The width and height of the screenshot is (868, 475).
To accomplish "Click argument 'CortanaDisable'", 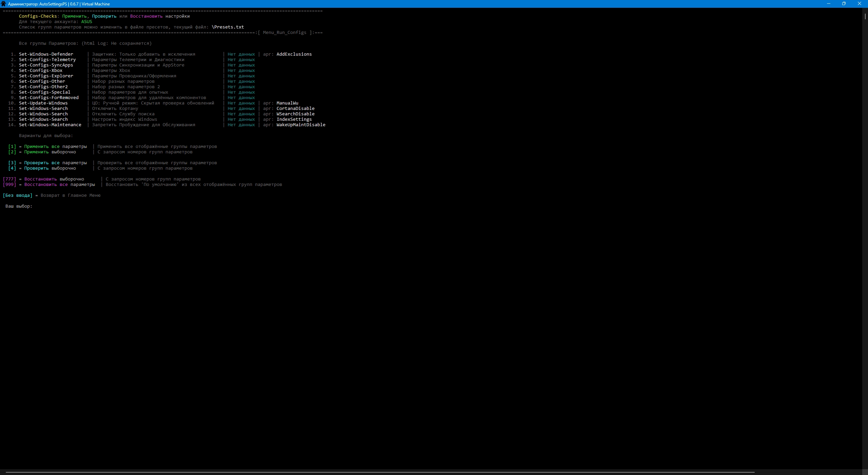I will pos(296,109).
